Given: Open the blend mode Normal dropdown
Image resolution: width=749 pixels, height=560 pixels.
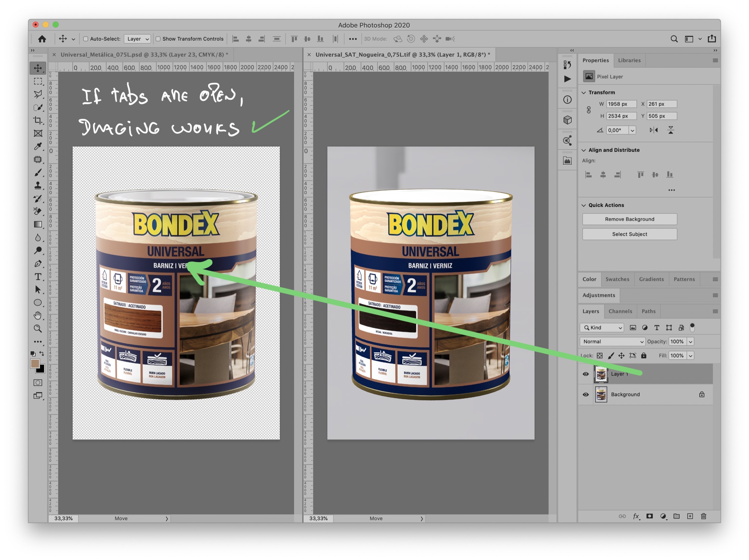Looking at the screenshot, I should [612, 342].
